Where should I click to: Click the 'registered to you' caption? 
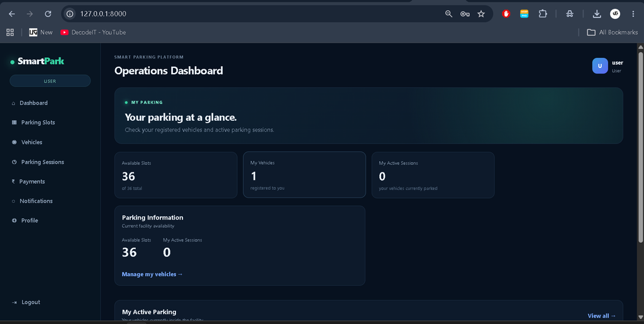(x=267, y=188)
